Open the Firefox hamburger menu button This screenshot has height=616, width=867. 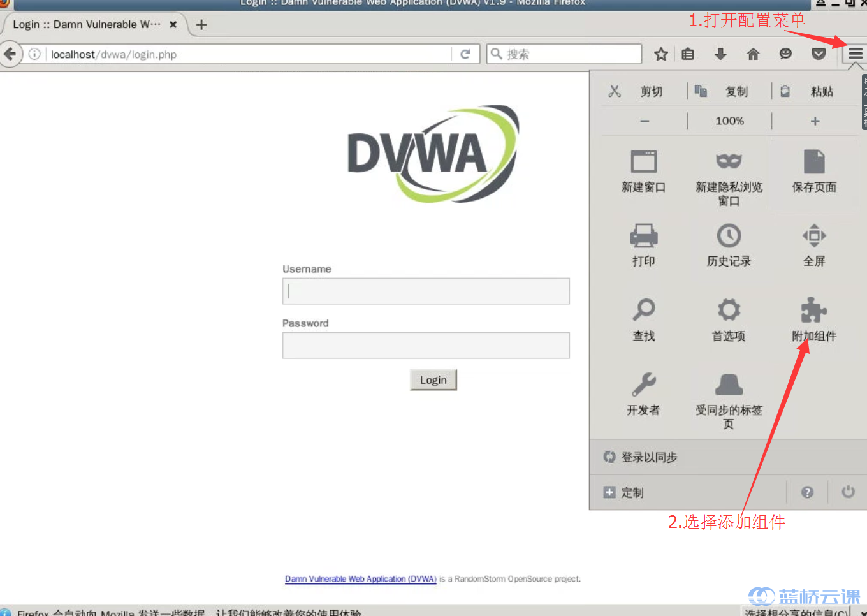coord(856,54)
